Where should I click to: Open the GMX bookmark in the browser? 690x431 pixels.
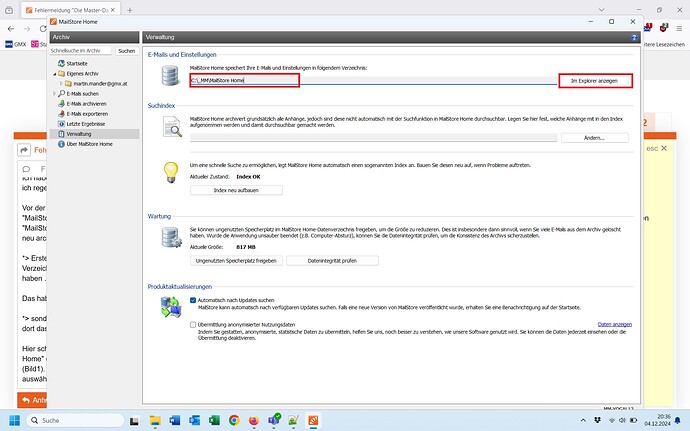click(x=15, y=44)
